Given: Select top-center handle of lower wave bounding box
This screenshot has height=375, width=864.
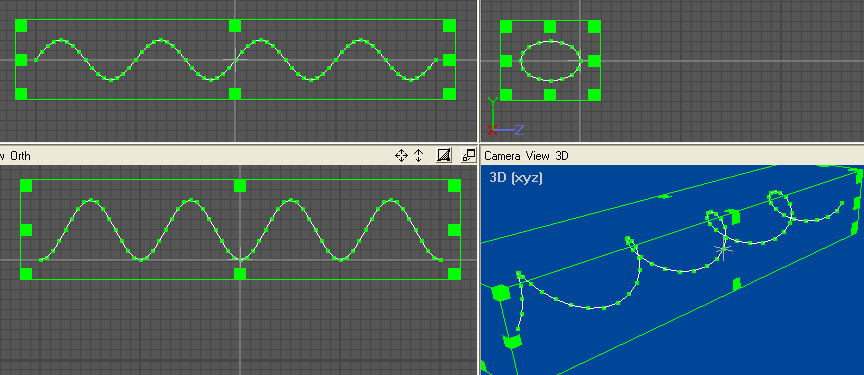Looking at the screenshot, I should [x=240, y=186].
